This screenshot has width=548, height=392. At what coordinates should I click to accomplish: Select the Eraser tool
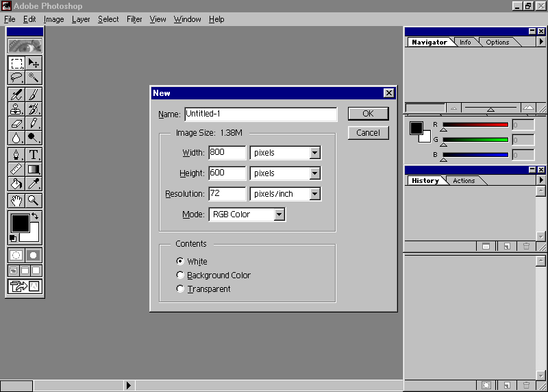click(16, 123)
